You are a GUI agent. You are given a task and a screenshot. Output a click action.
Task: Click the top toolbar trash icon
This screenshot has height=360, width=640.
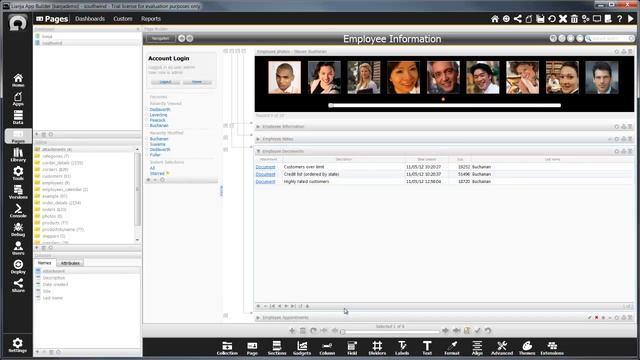(x=574, y=19)
